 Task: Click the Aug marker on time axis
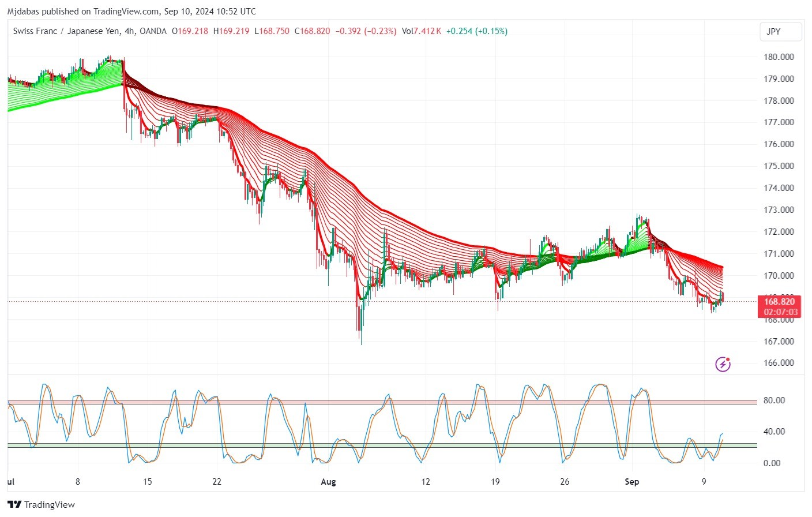tap(328, 482)
